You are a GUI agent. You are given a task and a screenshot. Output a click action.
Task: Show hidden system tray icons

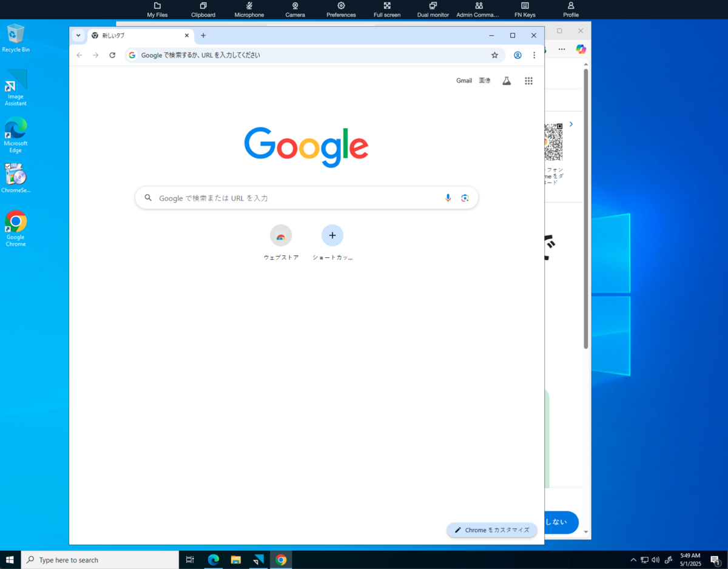coord(633,560)
